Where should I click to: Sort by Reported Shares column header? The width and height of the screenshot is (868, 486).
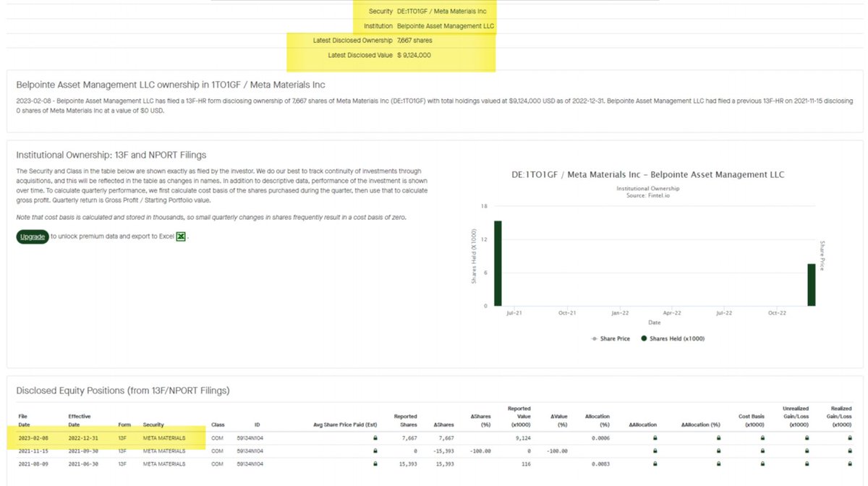pos(404,420)
